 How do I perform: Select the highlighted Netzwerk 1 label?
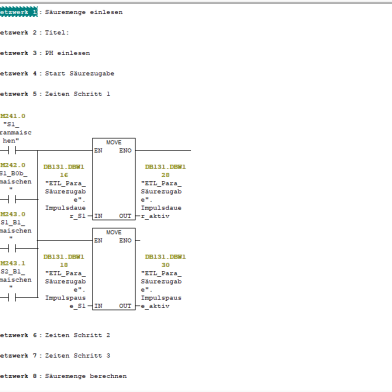19,12
